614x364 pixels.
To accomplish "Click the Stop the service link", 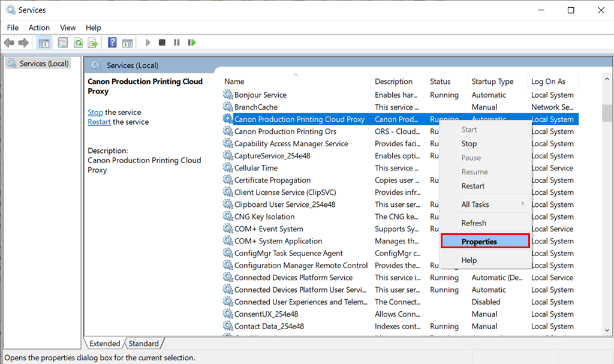I will pos(95,112).
